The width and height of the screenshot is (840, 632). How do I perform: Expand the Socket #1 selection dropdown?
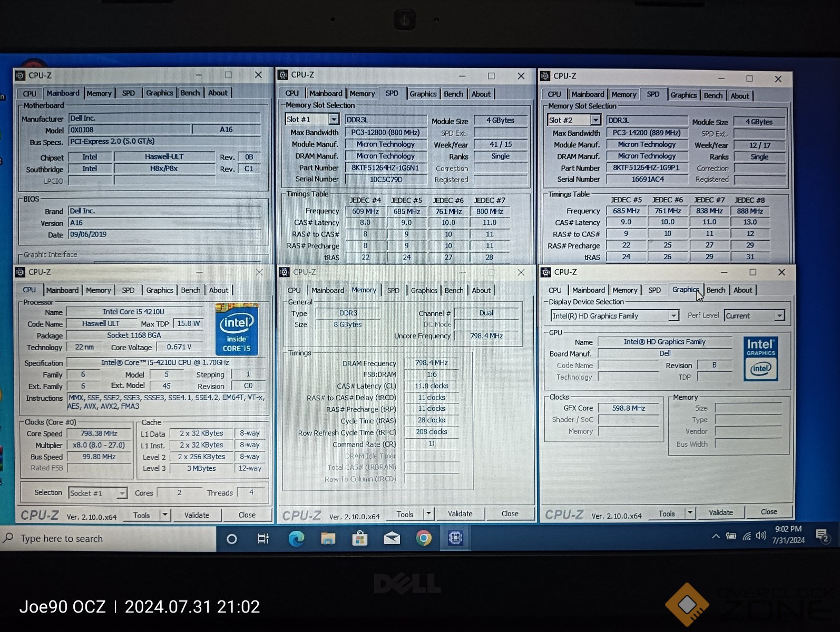tap(122, 493)
